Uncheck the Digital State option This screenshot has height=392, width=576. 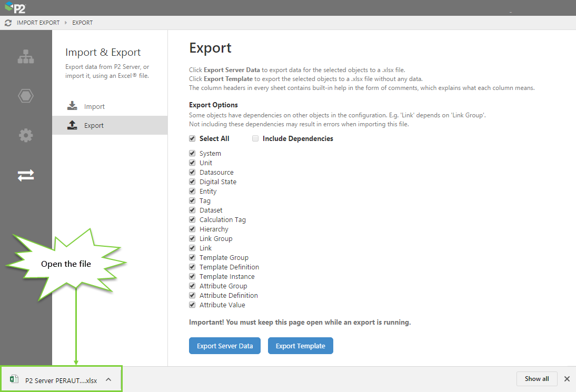point(192,182)
